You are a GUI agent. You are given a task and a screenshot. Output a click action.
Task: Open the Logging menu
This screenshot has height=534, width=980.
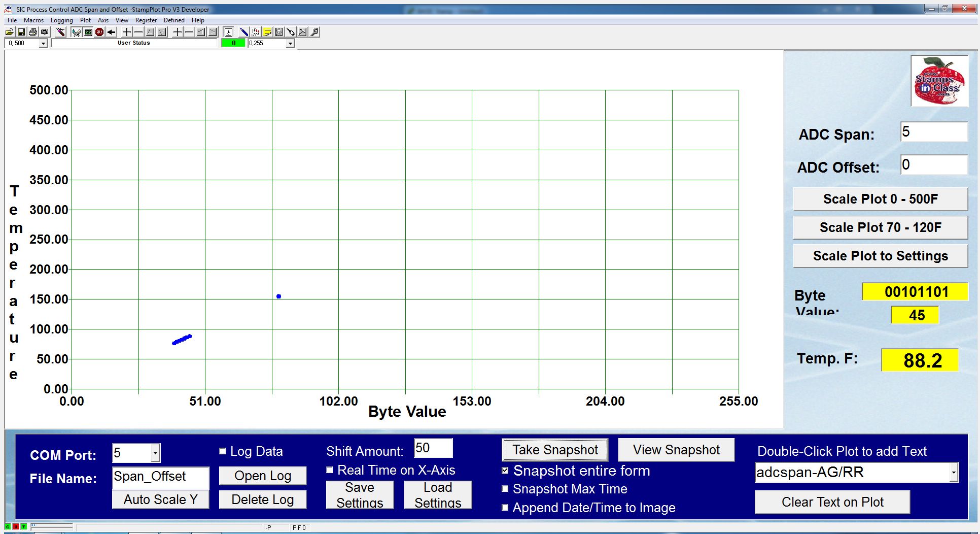62,20
